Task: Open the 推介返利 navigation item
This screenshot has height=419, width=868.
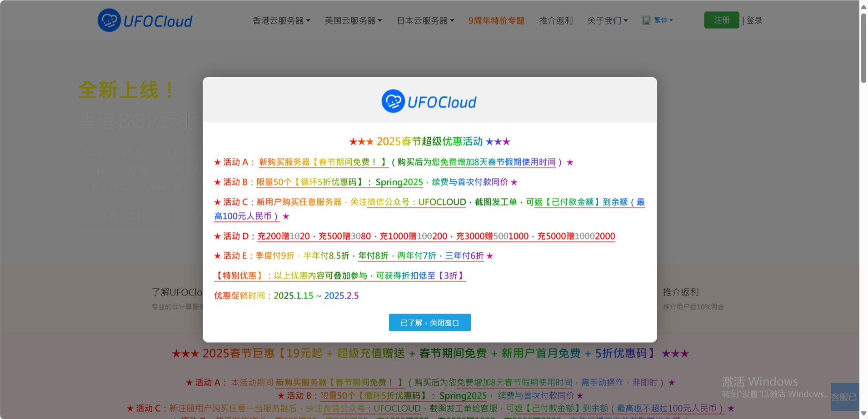Action: click(x=555, y=20)
